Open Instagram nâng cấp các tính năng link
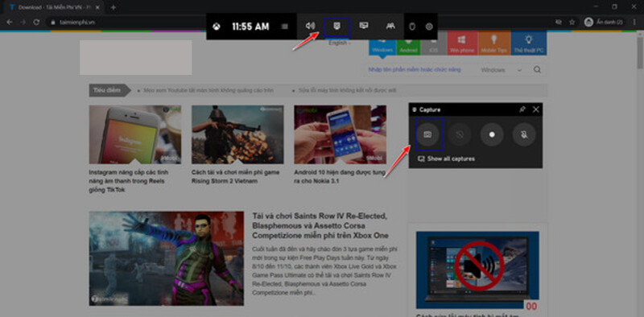The width and height of the screenshot is (644, 317). point(129,181)
